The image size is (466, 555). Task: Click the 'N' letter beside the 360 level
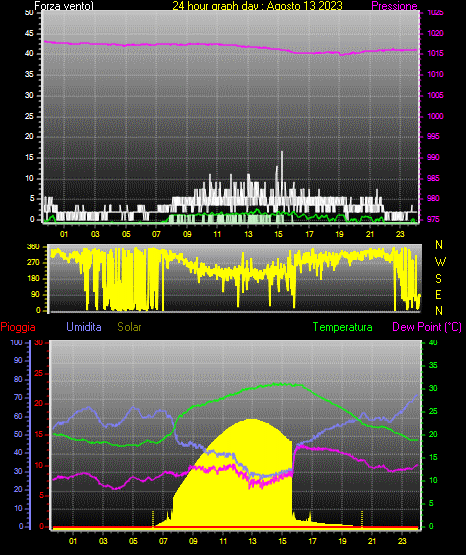click(439, 245)
